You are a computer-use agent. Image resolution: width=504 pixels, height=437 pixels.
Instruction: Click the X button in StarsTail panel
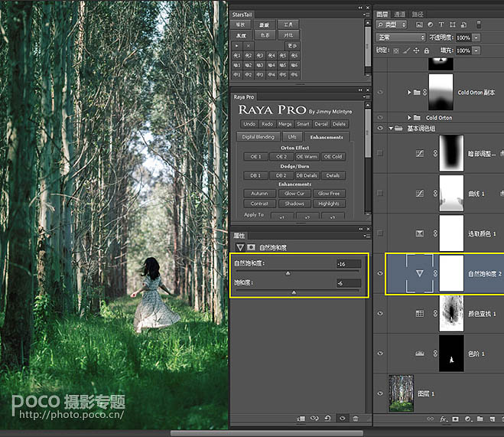click(x=248, y=46)
